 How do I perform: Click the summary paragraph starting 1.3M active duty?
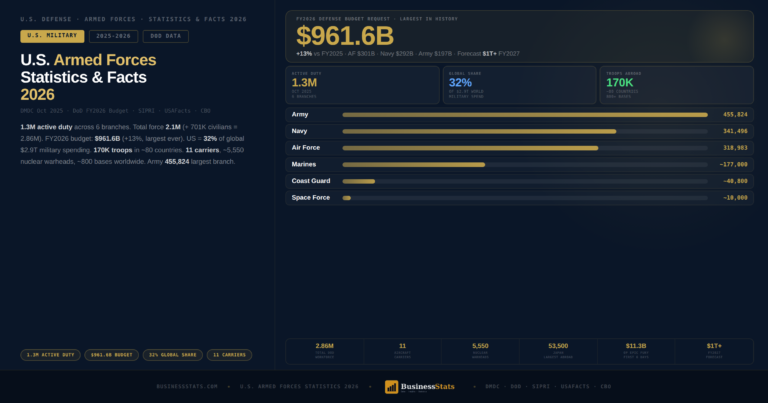click(x=132, y=144)
